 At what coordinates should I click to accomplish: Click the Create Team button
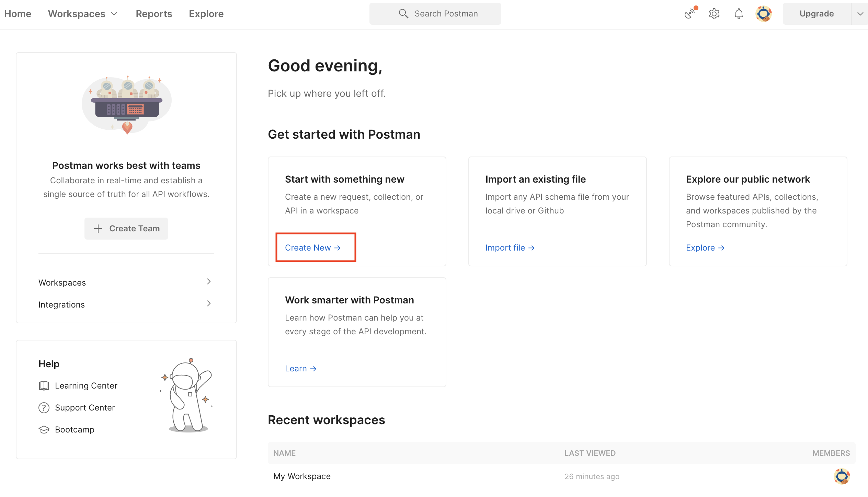coord(126,229)
